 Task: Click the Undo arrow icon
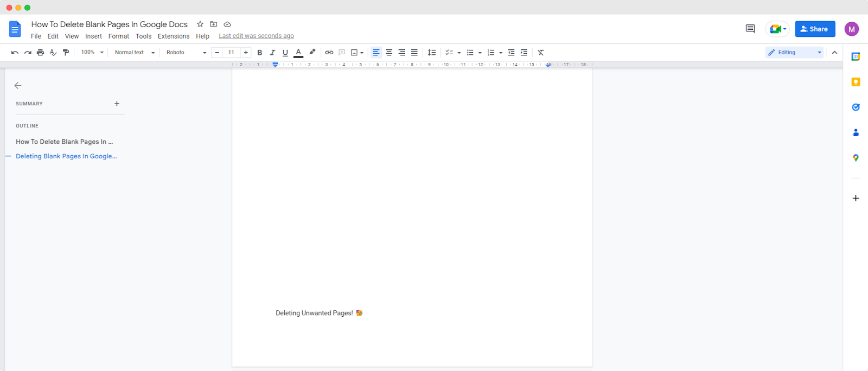coord(15,53)
